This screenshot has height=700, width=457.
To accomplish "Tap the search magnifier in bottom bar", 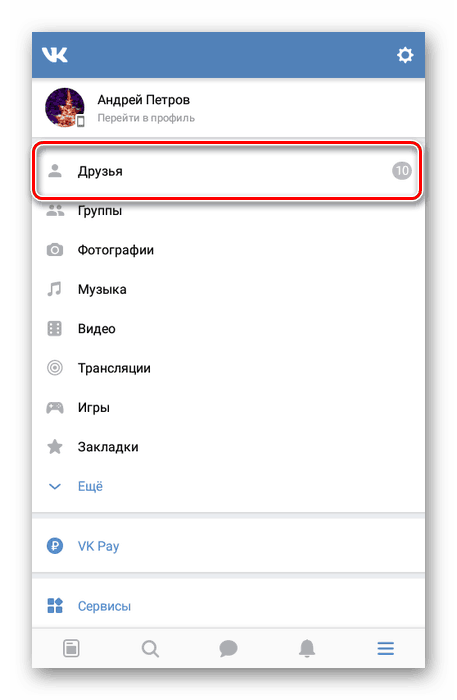I will 150,648.
